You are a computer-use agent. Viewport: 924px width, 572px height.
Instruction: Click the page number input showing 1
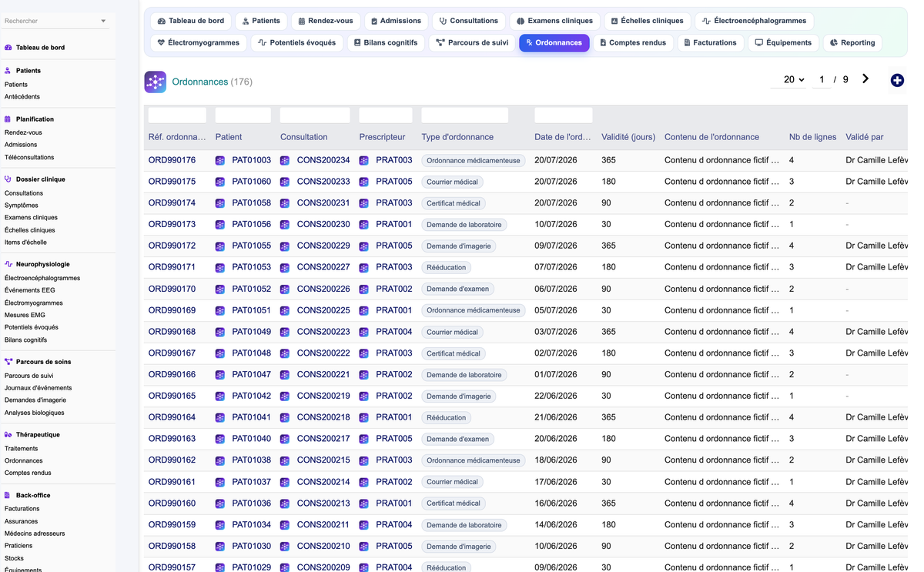(822, 79)
